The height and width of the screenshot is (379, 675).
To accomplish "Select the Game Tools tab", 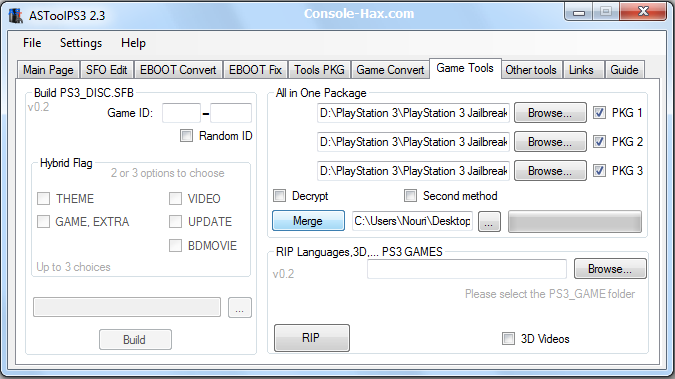I will point(465,68).
